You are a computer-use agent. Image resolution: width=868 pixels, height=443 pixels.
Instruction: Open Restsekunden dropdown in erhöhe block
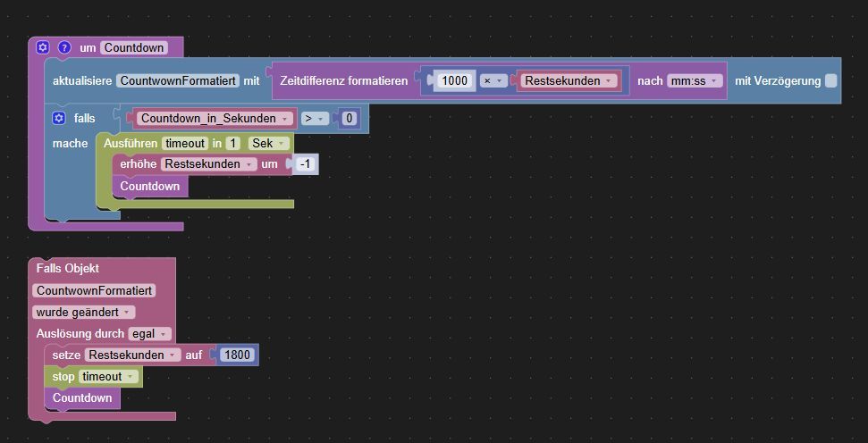208,164
